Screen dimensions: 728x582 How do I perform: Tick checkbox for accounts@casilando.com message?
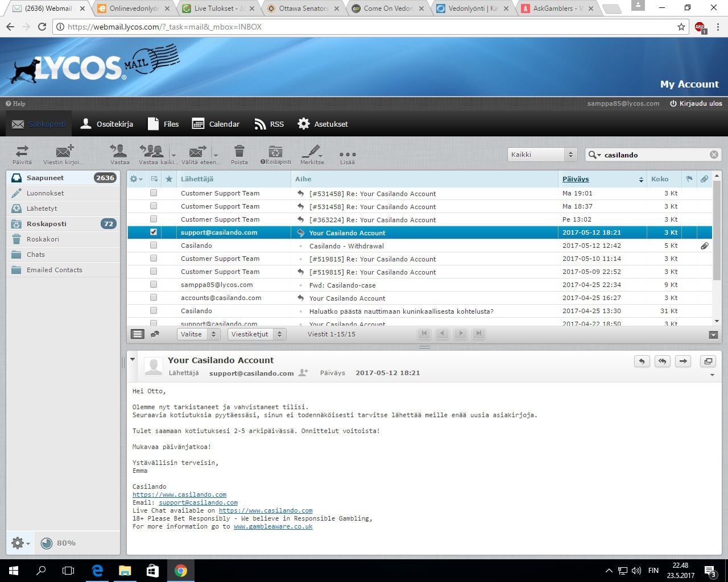tap(154, 298)
